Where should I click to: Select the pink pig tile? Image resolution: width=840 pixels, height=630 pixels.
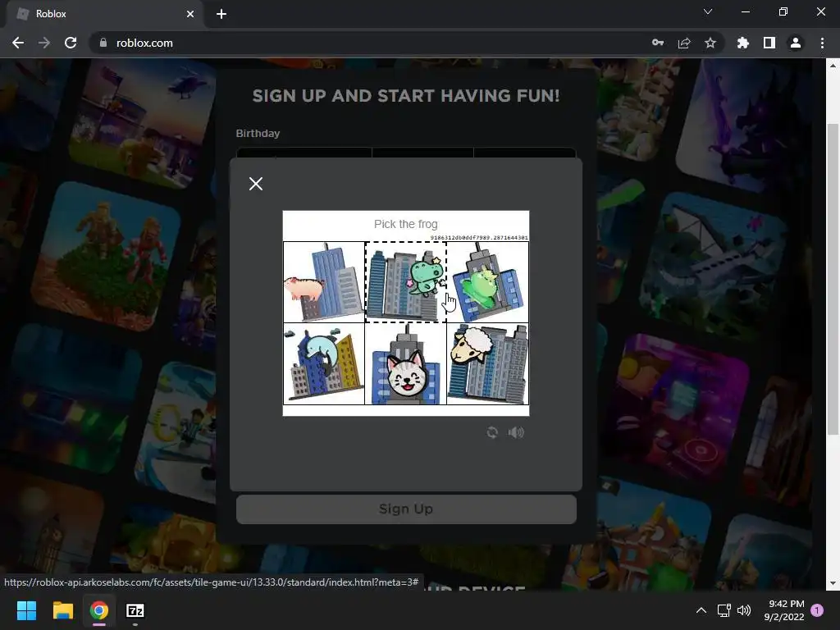pos(323,282)
